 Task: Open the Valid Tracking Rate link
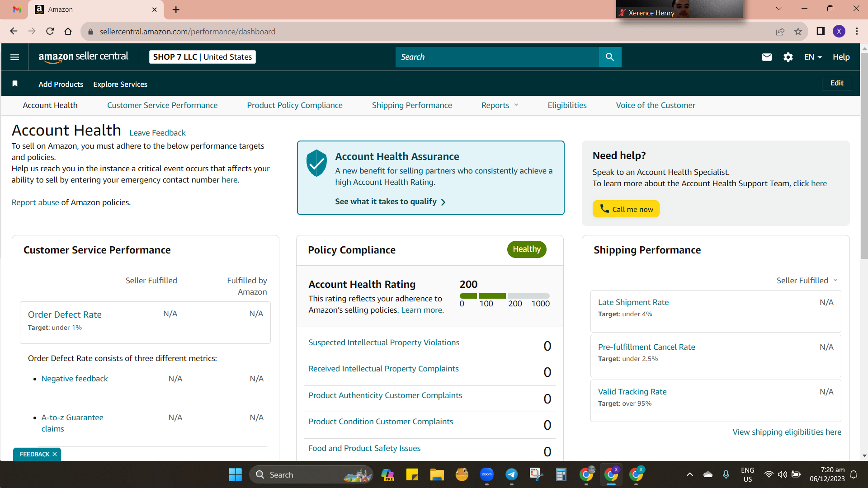[632, 392]
